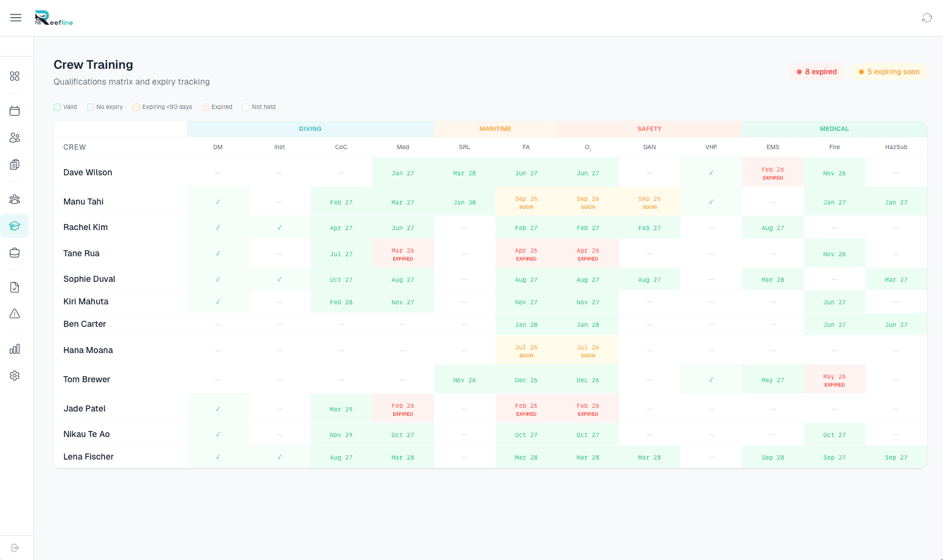Click the Expired legend swatch
This screenshot has height=560, width=943.
click(x=206, y=107)
